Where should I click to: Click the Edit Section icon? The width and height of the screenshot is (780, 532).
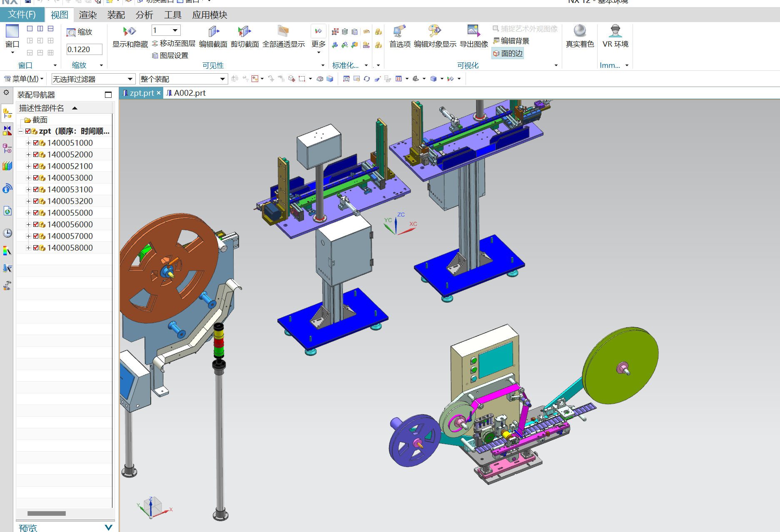[213, 31]
